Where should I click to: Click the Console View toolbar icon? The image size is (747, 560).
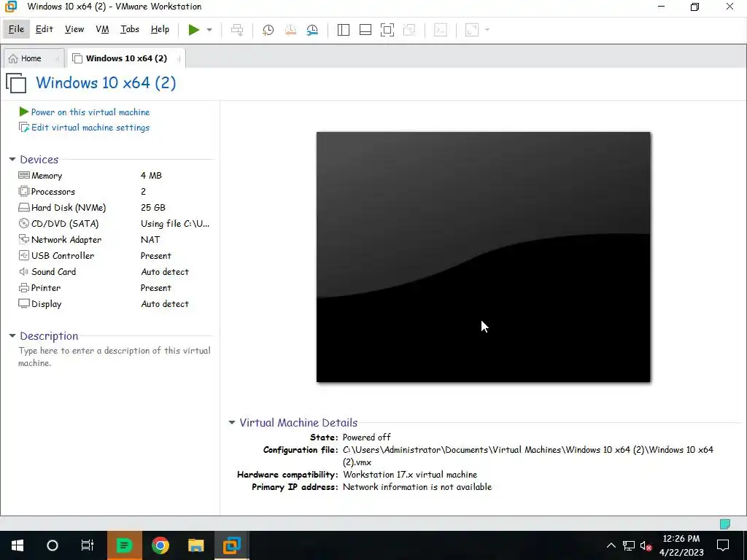(x=441, y=30)
